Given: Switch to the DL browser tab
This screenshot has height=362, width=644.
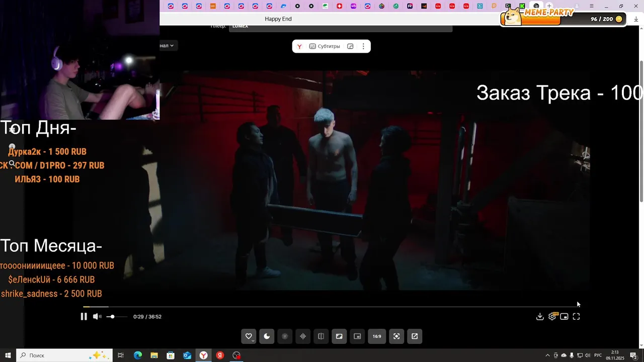Looking at the screenshot, I should 508,6.
